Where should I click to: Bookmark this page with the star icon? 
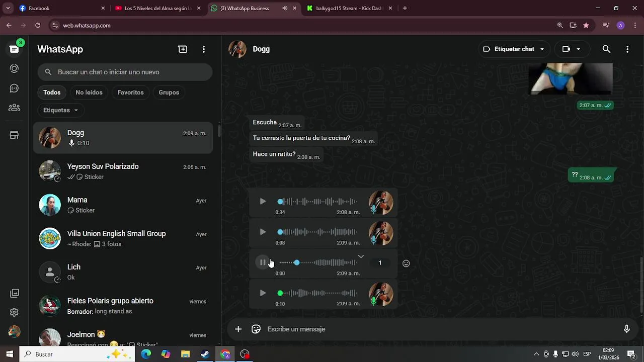click(586, 25)
